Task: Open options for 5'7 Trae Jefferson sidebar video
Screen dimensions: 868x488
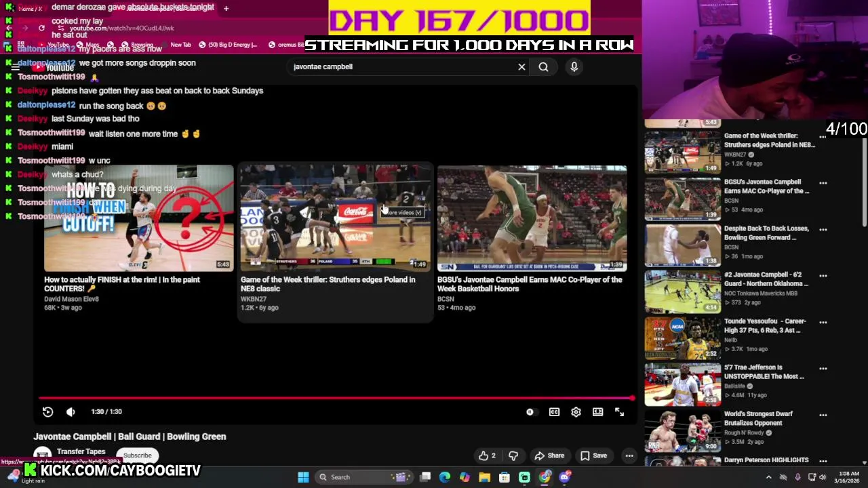Action: click(x=823, y=369)
